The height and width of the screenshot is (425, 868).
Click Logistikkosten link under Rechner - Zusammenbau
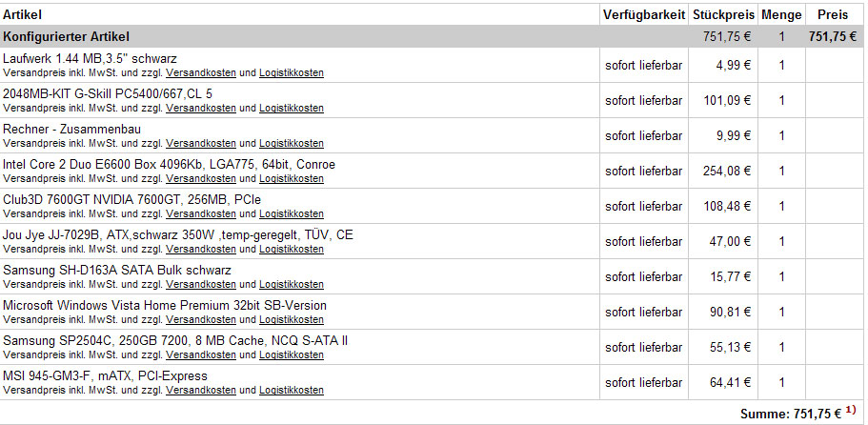pyautogui.click(x=291, y=143)
